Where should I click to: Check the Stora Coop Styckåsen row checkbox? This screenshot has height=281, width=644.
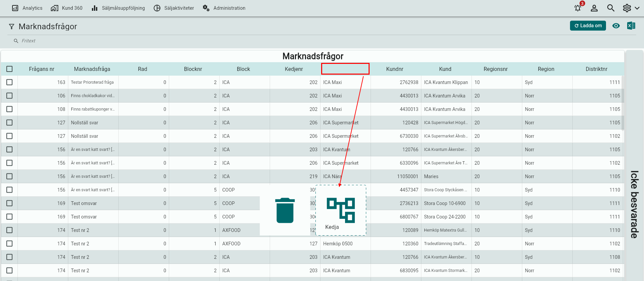[9, 190]
